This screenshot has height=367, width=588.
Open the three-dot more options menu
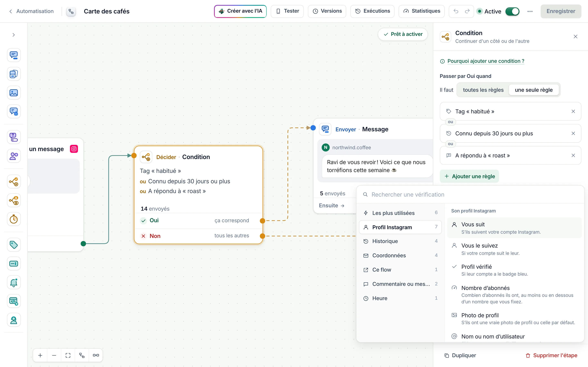[x=530, y=11]
